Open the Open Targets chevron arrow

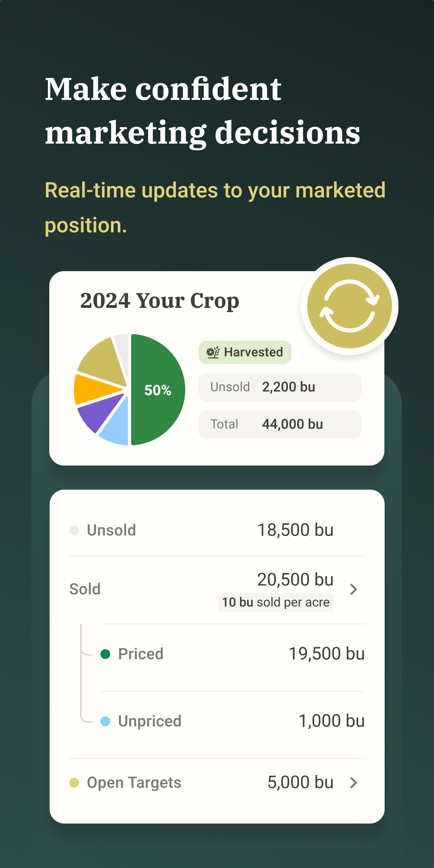354,782
